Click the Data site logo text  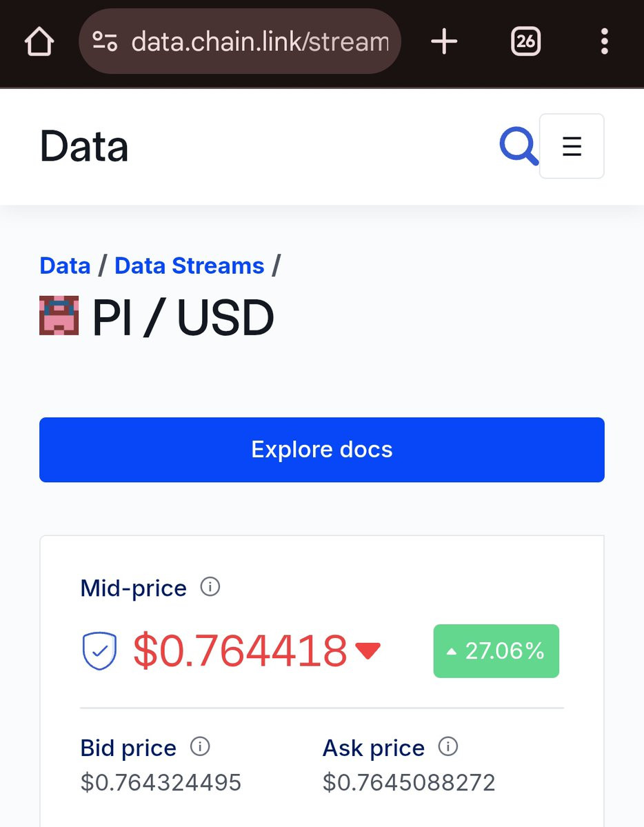[x=84, y=146]
